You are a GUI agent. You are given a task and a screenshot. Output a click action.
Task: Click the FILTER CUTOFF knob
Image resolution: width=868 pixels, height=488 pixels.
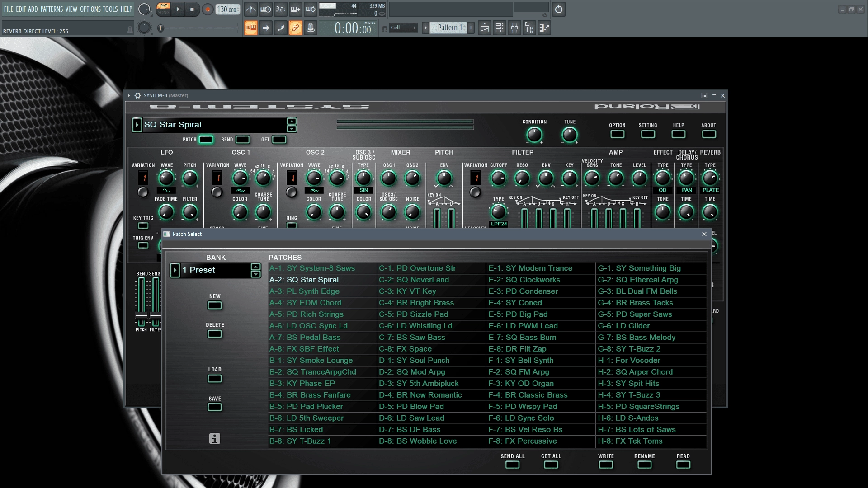[498, 178]
